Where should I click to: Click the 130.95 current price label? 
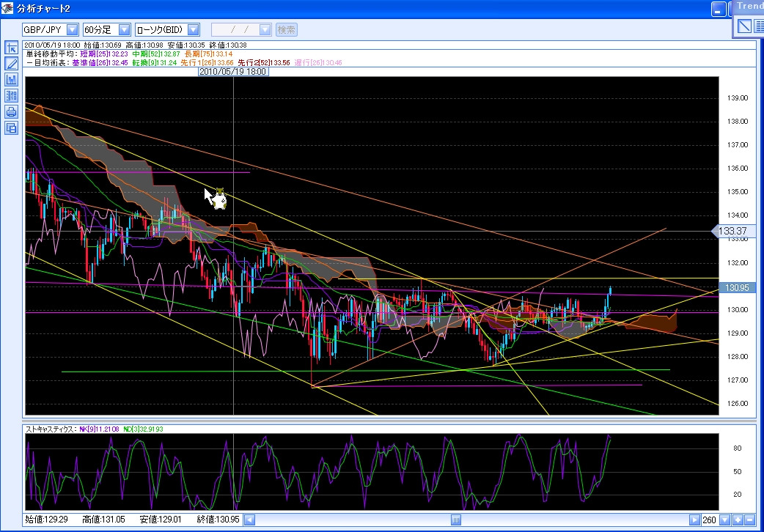(737, 288)
